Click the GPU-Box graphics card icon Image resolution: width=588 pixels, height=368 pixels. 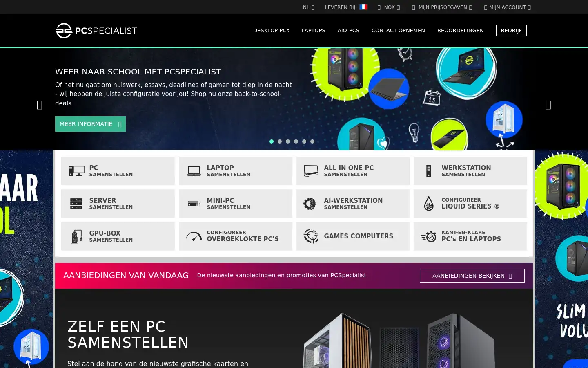tap(76, 236)
